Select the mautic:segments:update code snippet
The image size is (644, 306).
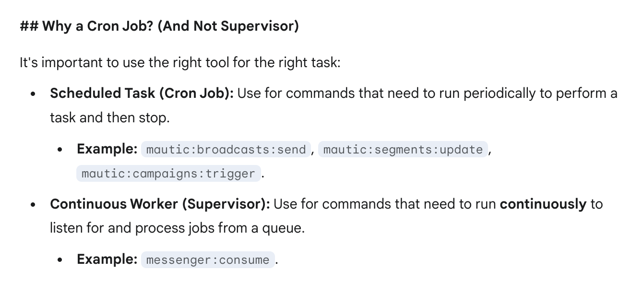click(403, 150)
